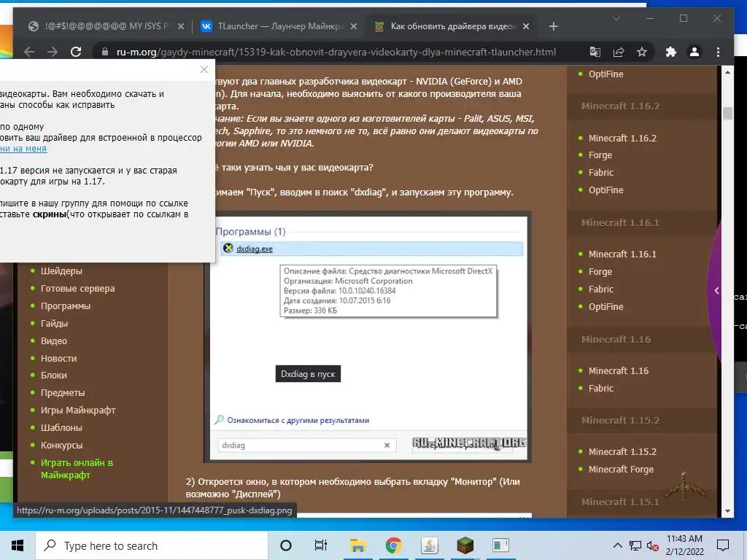
Task: Open site security lock info
Action: [x=105, y=52]
